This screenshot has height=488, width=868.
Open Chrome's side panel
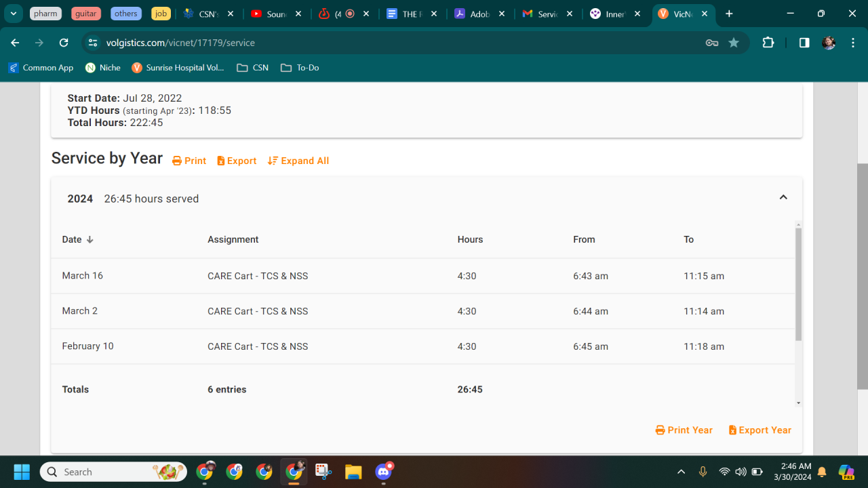tap(804, 43)
